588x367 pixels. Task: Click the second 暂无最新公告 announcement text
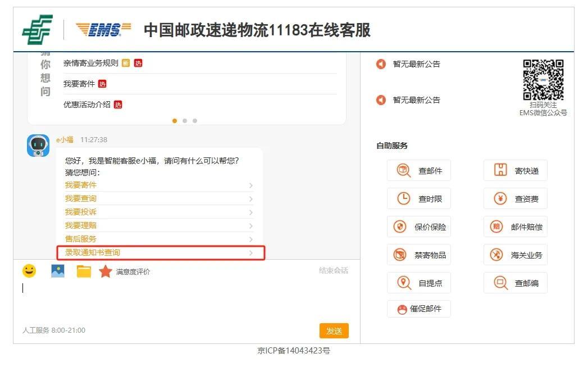pos(417,100)
